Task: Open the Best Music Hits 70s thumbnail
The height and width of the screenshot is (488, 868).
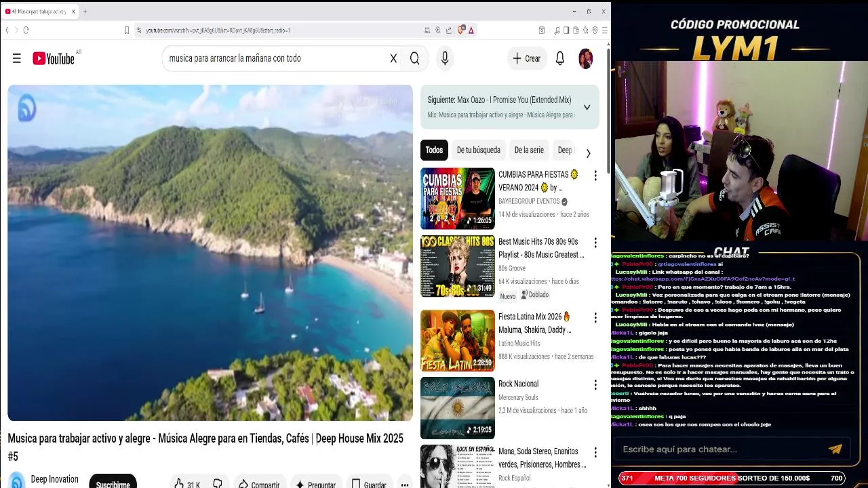Action: tap(458, 266)
